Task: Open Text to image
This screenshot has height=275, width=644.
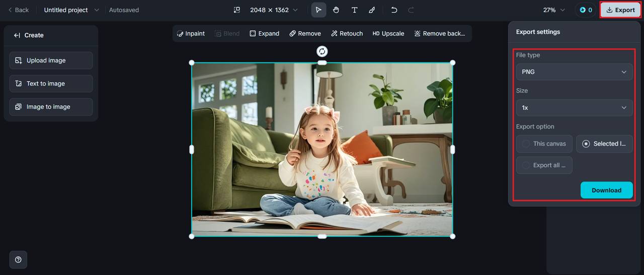Action: pos(51,84)
